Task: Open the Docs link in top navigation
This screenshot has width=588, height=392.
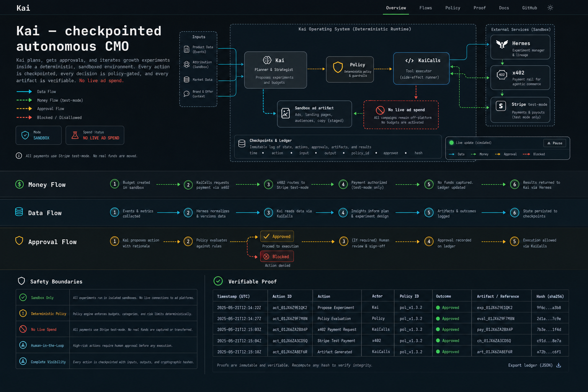Action: [504, 8]
